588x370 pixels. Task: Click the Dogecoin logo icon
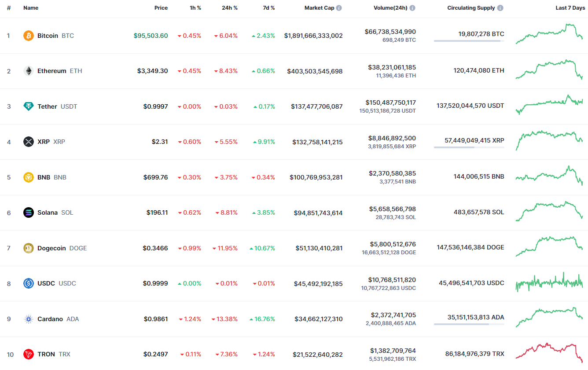coord(29,248)
